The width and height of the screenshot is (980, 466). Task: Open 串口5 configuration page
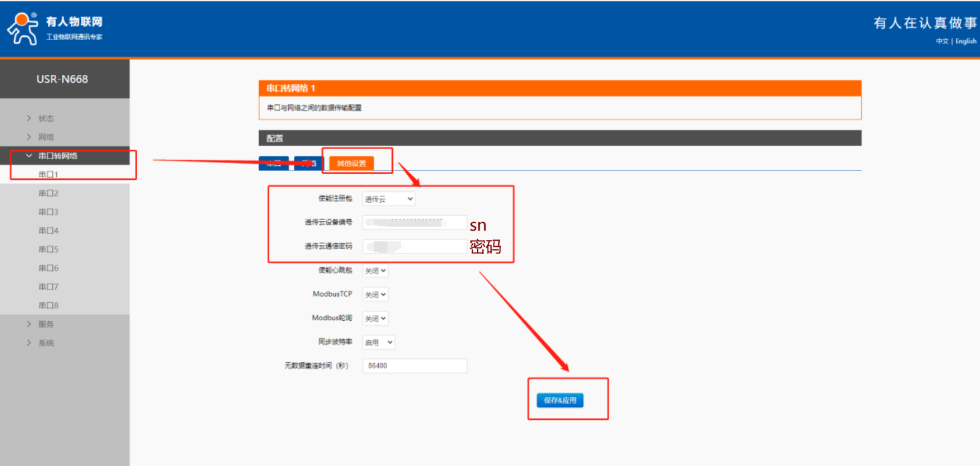pos(48,249)
